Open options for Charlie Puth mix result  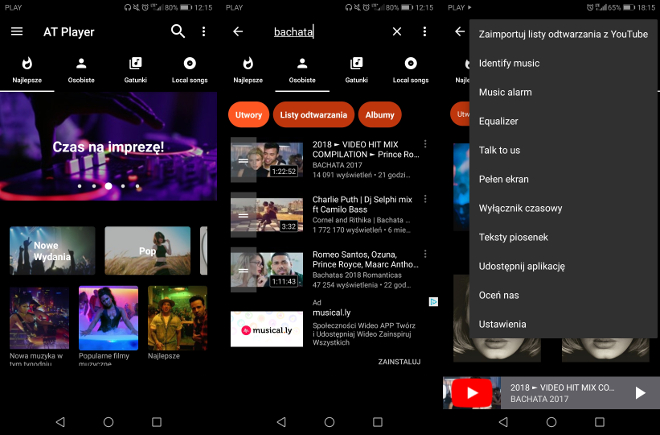tap(426, 200)
